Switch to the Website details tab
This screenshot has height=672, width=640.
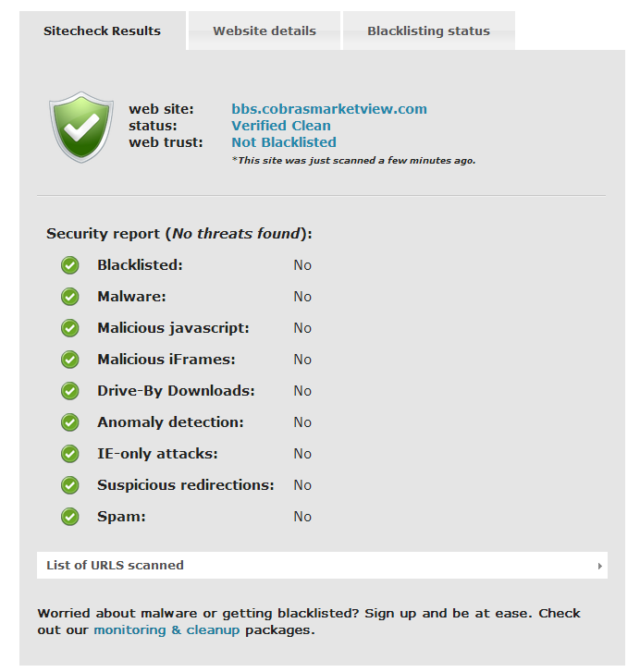coord(265,31)
